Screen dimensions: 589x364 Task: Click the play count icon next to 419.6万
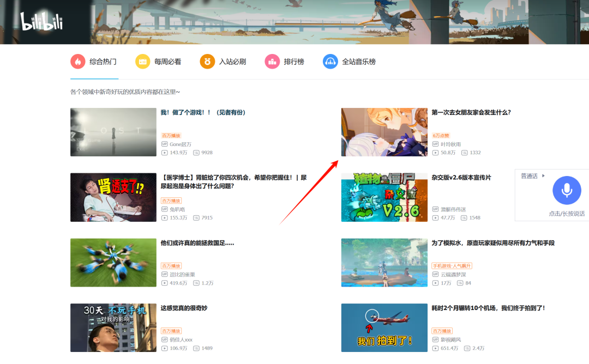tap(164, 283)
